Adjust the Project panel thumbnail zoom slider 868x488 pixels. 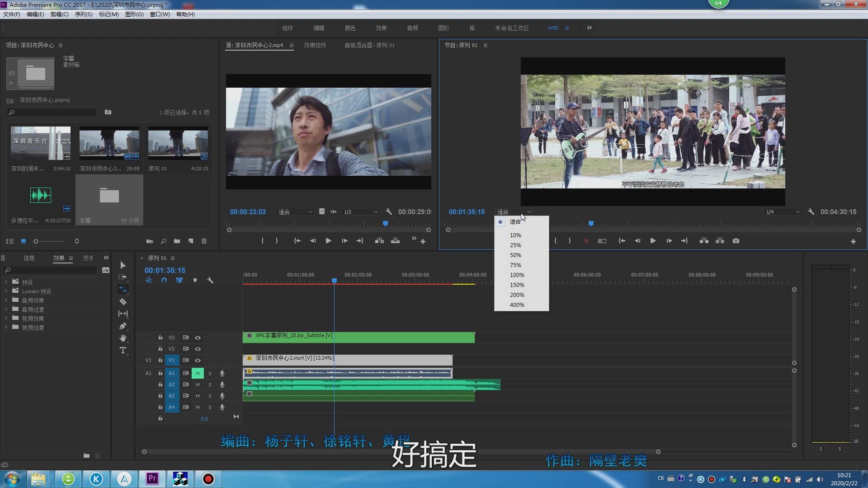pyautogui.click(x=36, y=241)
